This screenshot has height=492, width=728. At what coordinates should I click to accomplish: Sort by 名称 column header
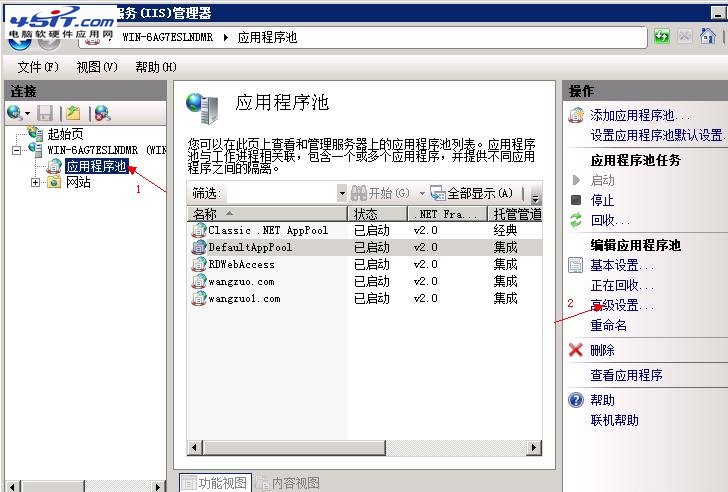[x=267, y=214]
